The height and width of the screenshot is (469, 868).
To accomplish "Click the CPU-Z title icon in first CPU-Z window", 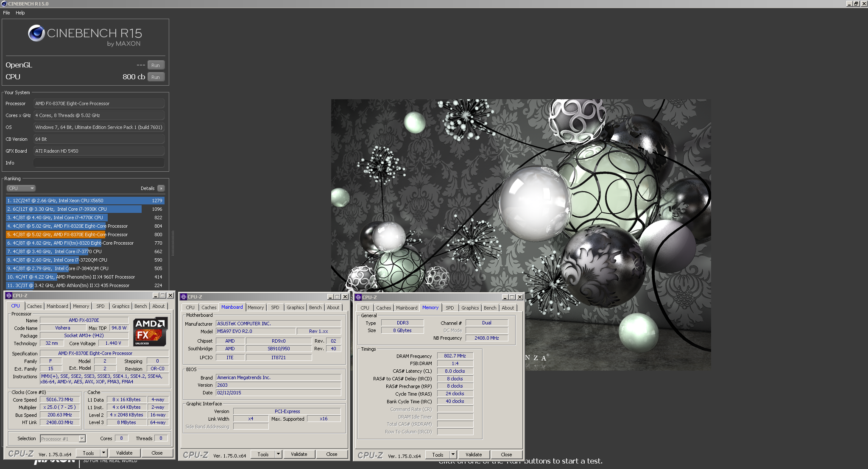I will pos(9,296).
